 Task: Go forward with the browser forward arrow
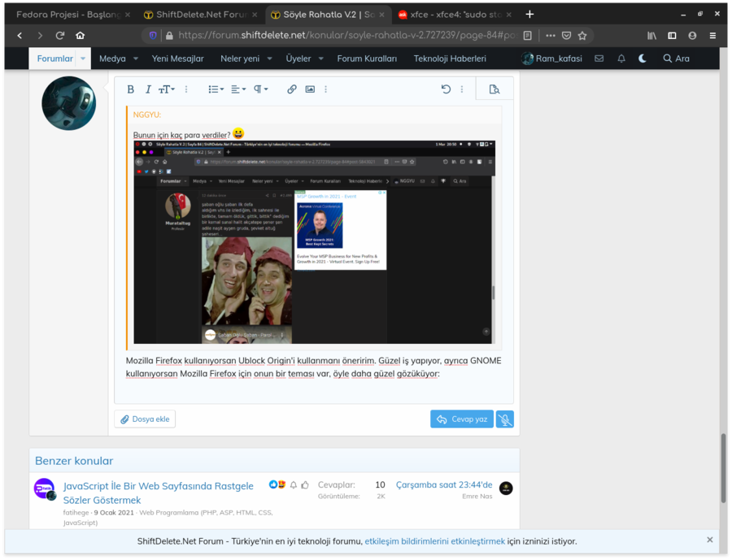(x=40, y=36)
